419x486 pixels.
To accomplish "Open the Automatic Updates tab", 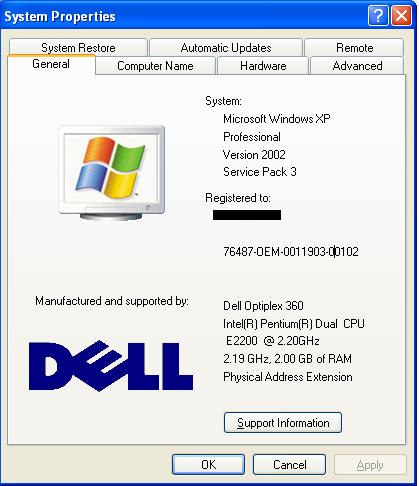I will coord(226,48).
